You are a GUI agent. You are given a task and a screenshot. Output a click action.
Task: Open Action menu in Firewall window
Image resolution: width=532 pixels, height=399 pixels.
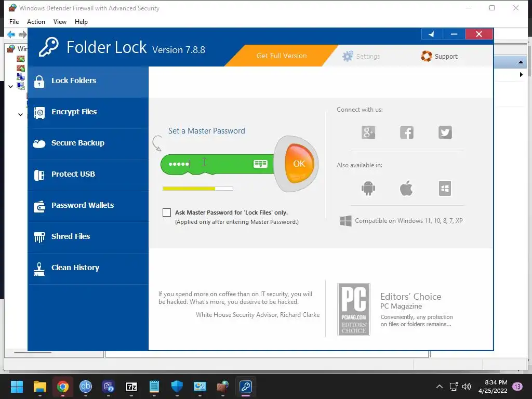pos(36,22)
